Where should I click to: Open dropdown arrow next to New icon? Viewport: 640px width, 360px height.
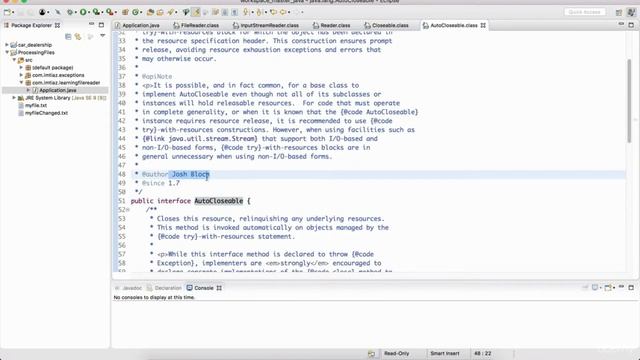13,13
